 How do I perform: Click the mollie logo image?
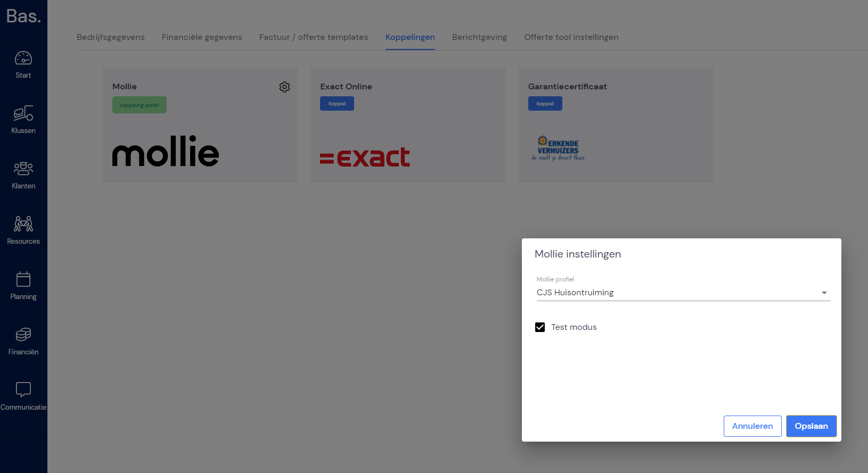click(166, 151)
